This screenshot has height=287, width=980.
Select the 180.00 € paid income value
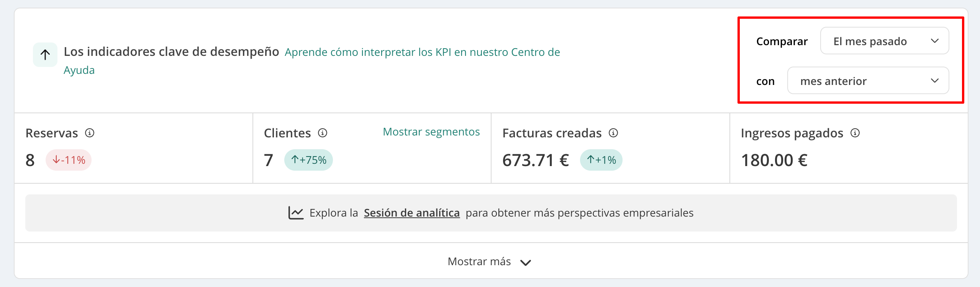(x=774, y=160)
